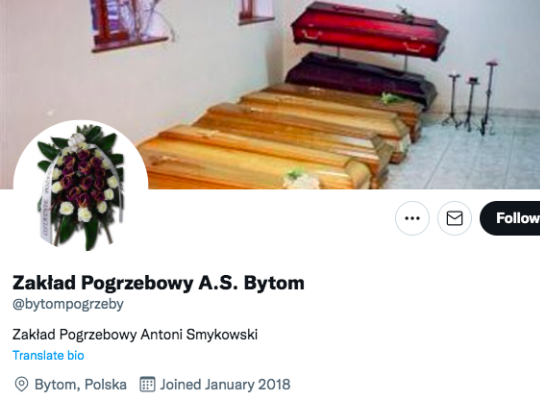The image size is (540, 400).
Task: Click the Translate bio link
Action: click(x=48, y=355)
